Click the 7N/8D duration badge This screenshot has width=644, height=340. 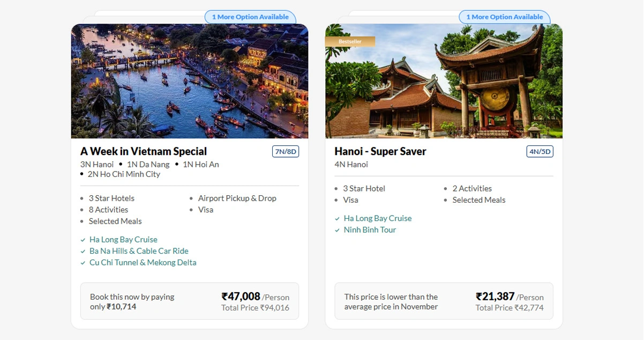(286, 152)
